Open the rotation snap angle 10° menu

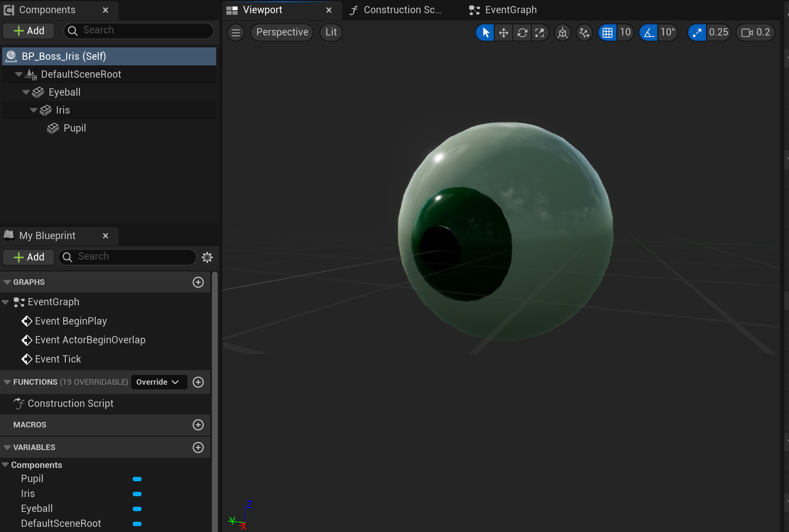pos(668,32)
